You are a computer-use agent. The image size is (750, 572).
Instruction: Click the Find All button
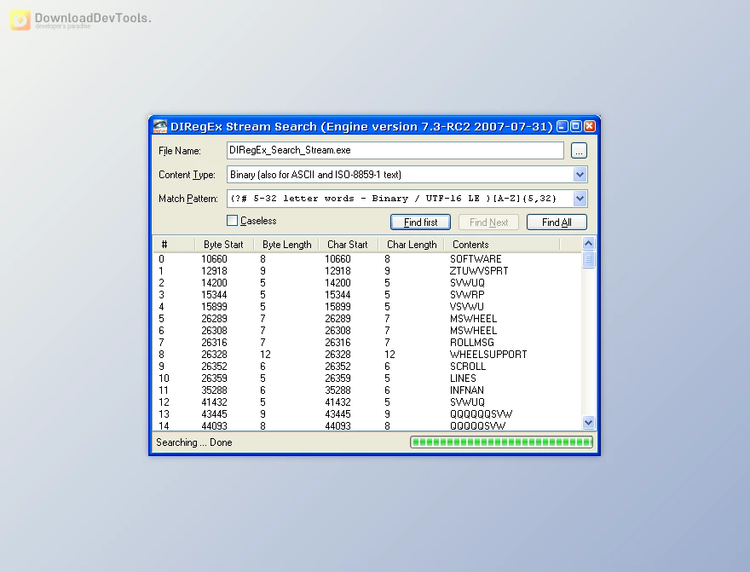tap(557, 222)
